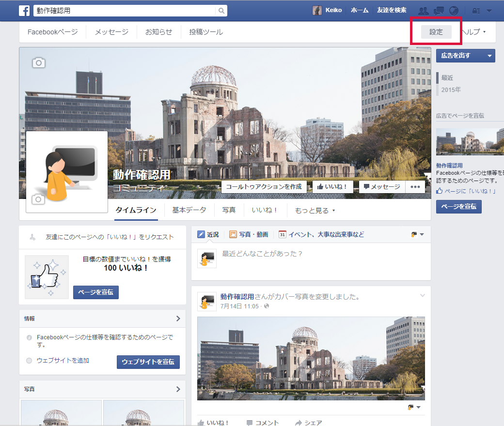Click the calendar event icon
This screenshot has width=504, height=426.
tap(282, 234)
